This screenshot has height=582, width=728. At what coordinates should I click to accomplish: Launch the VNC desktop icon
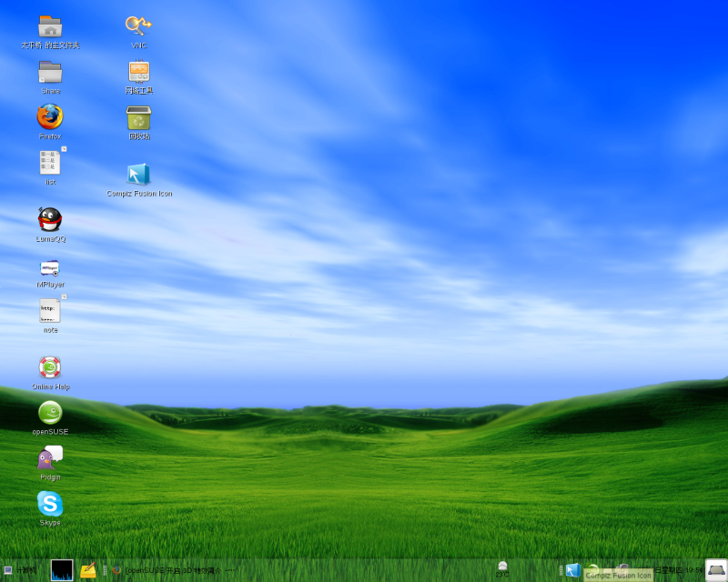pyautogui.click(x=138, y=25)
